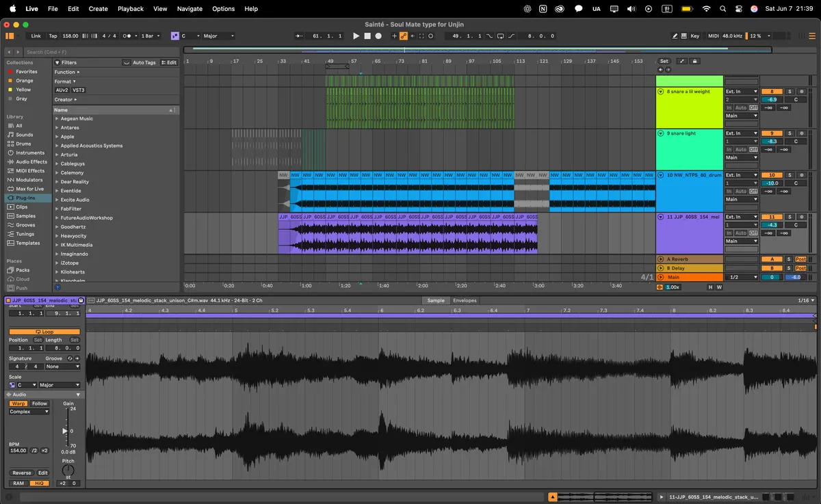This screenshot has height=504, width=821.
Task: Click the Pitch knob in clip view
Action: point(68,470)
